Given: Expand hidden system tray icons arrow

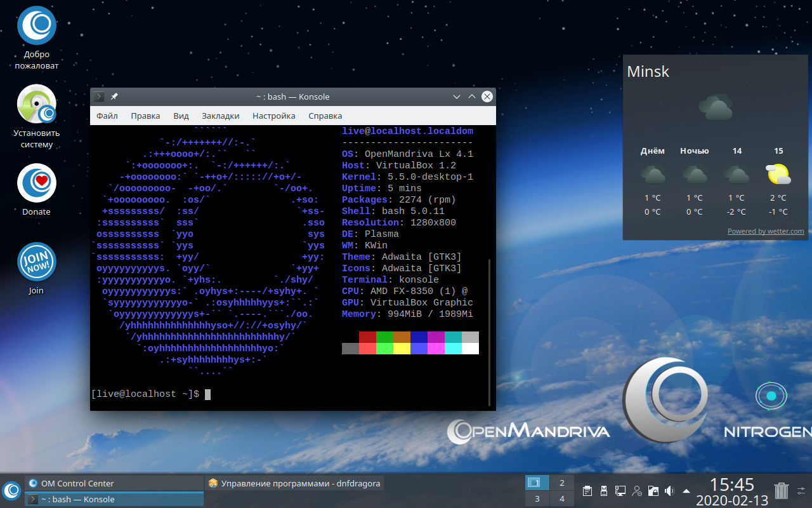Looking at the screenshot, I should (x=686, y=491).
